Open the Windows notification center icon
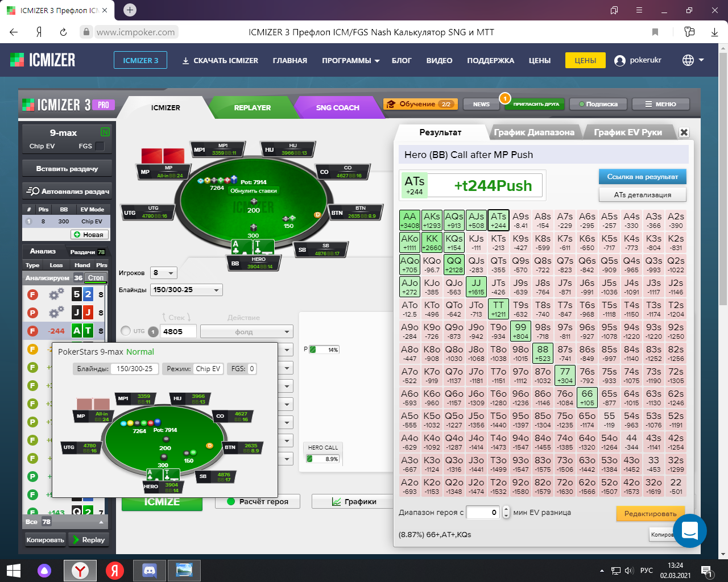The width and height of the screenshot is (728, 582). pos(706,571)
